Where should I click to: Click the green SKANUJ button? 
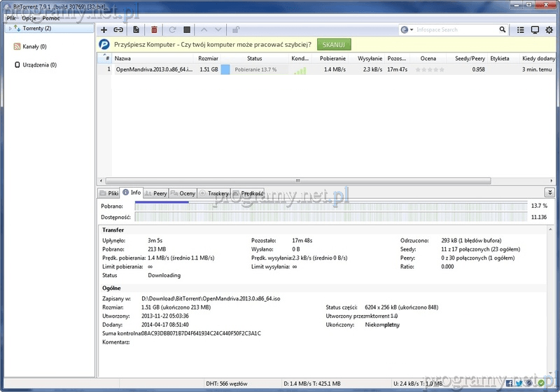tap(334, 44)
